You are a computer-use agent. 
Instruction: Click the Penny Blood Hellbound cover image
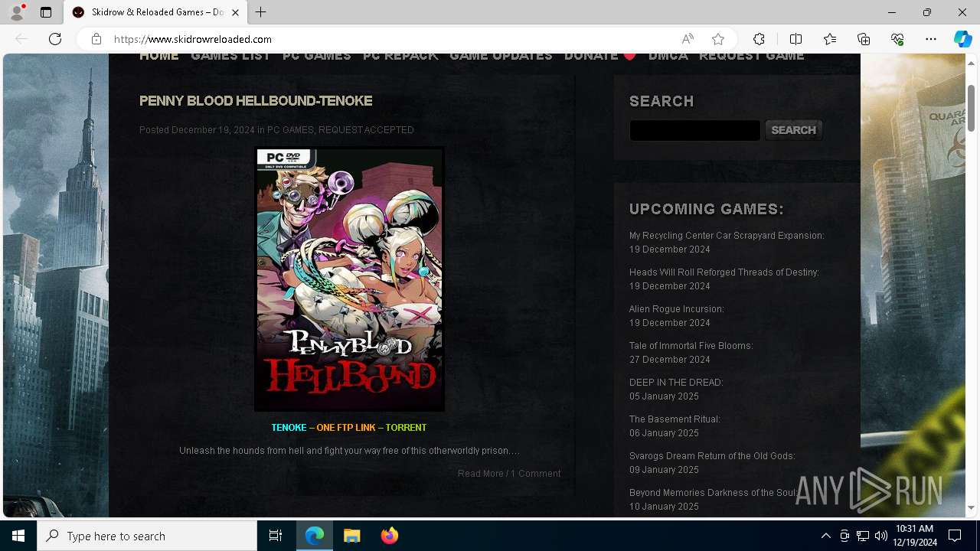point(349,279)
